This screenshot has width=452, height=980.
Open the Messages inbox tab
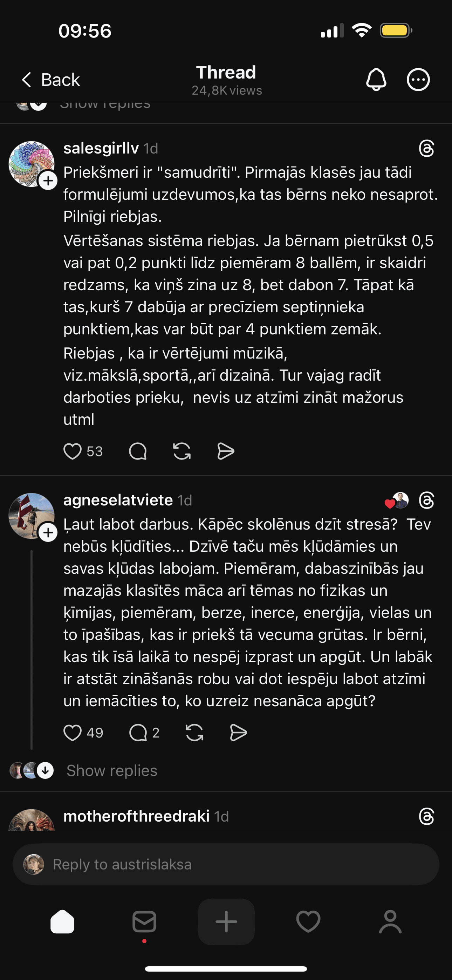144,921
